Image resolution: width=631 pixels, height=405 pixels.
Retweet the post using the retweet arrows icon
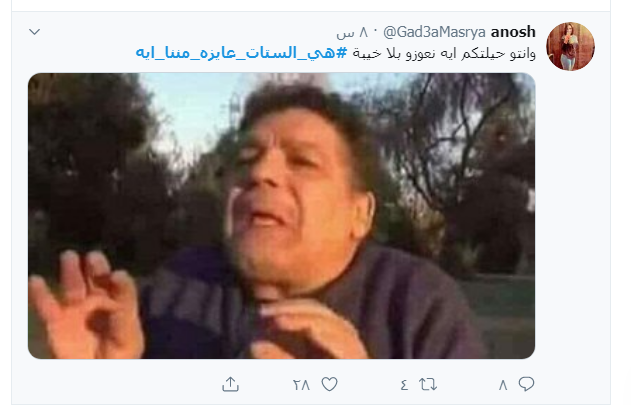(428, 384)
